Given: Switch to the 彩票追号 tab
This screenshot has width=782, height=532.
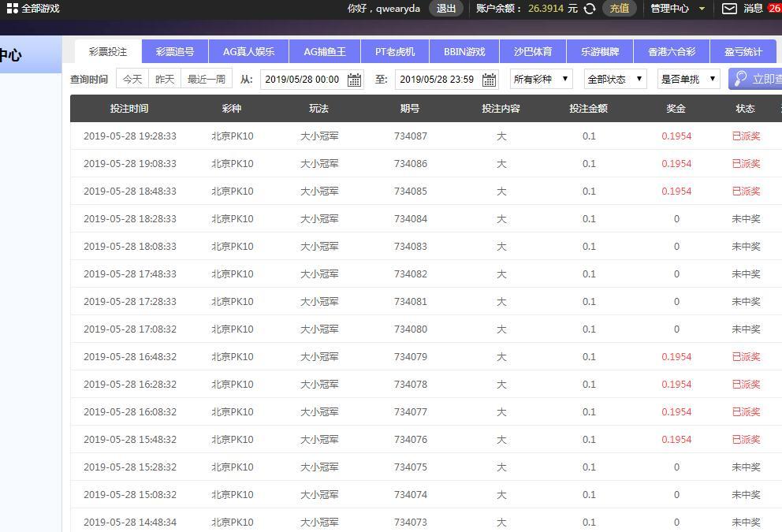Looking at the screenshot, I should (x=175, y=51).
